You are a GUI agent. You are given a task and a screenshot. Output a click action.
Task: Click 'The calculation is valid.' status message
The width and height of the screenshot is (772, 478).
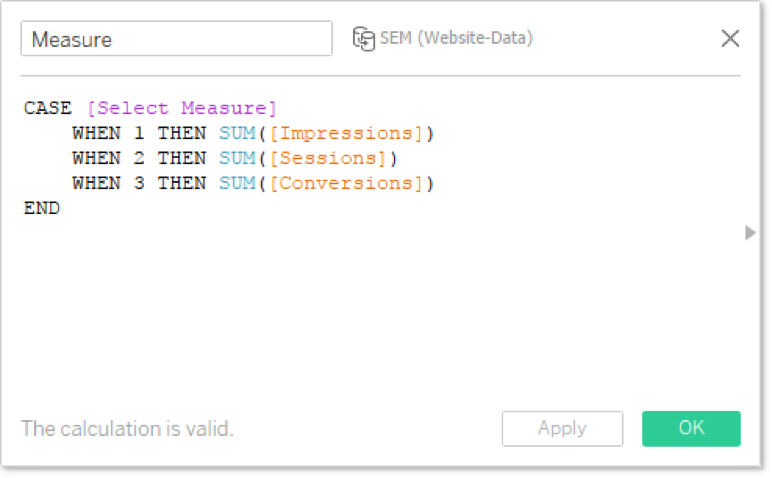[127, 429]
